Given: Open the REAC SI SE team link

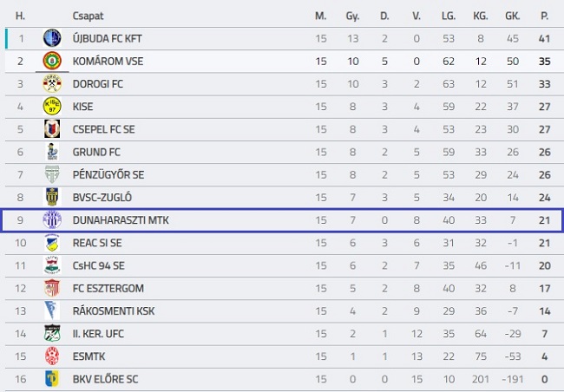Looking at the screenshot, I should [x=98, y=243].
